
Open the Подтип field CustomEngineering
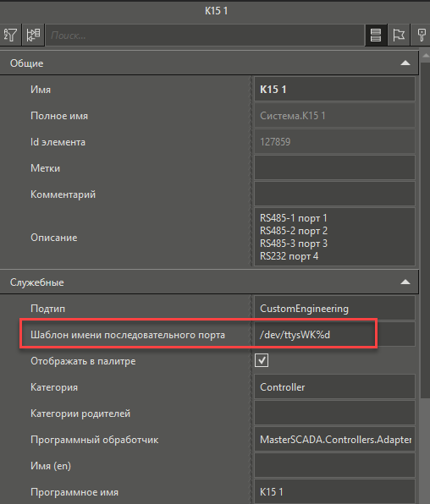[334, 309]
